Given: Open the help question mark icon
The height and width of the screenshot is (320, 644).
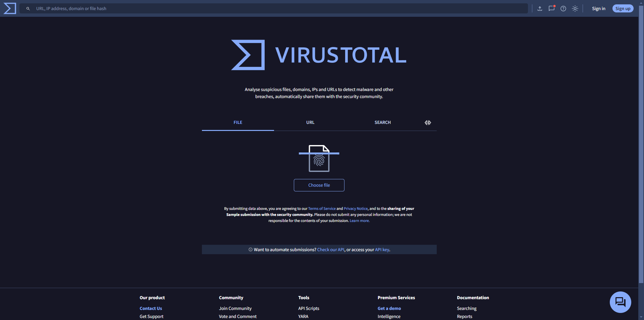Looking at the screenshot, I should (x=563, y=9).
